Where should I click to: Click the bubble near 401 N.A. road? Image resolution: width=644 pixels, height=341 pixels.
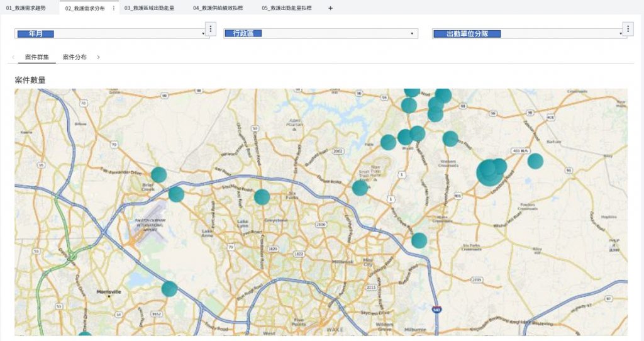[x=536, y=161]
